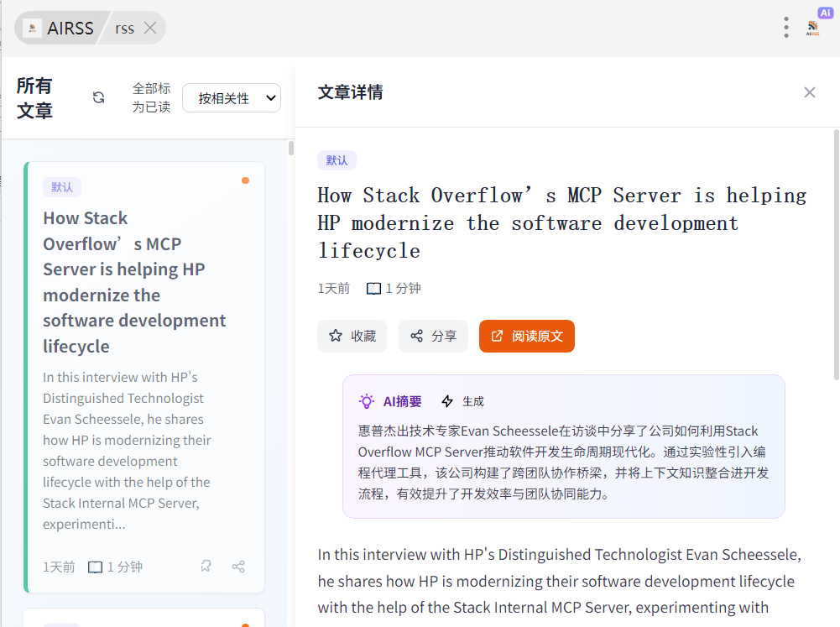The height and width of the screenshot is (627, 840).
Task: Mark all as read 全部标为已读
Action: [151, 97]
